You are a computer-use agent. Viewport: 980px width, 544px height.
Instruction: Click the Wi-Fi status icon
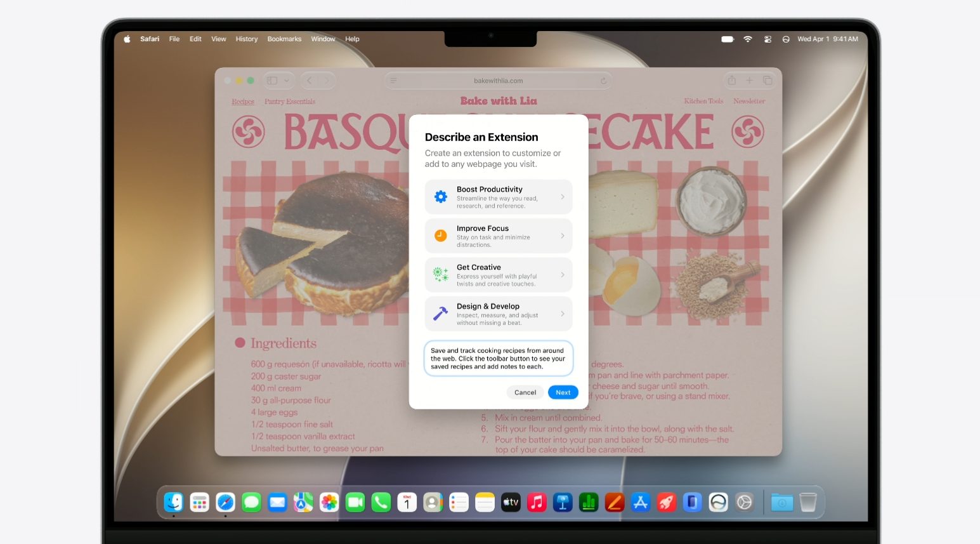click(x=748, y=39)
